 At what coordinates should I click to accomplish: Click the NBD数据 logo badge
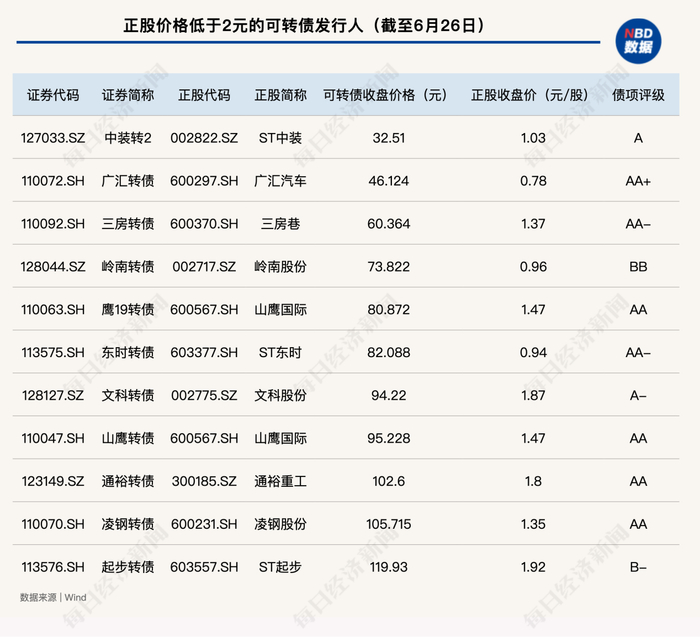(x=638, y=41)
